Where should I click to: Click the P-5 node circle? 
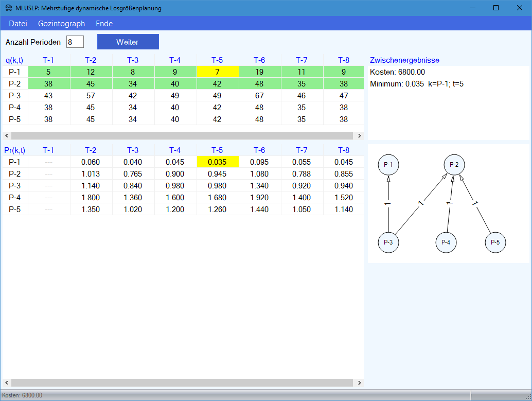495,242
